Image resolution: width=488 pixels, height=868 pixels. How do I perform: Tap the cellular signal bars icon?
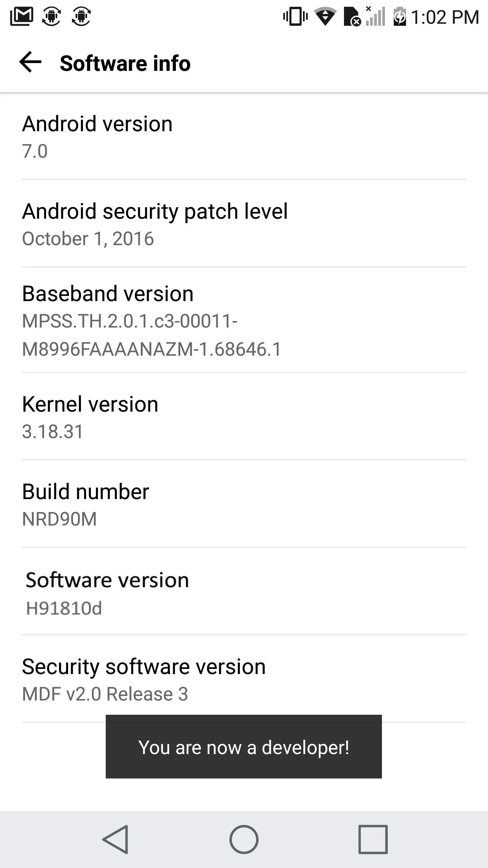[x=375, y=16]
